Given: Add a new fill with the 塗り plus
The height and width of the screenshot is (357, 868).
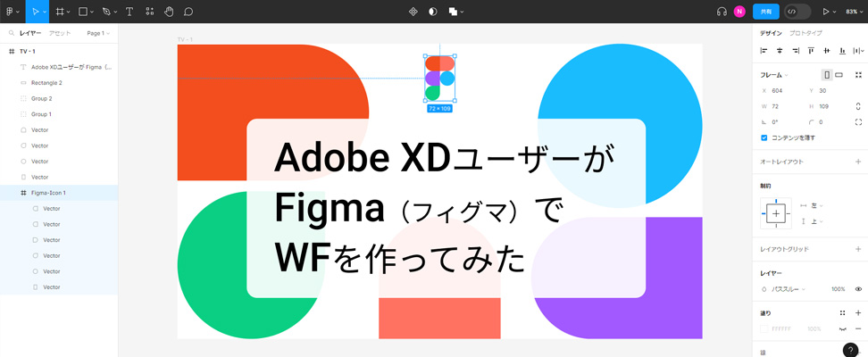Looking at the screenshot, I should pyautogui.click(x=858, y=312).
